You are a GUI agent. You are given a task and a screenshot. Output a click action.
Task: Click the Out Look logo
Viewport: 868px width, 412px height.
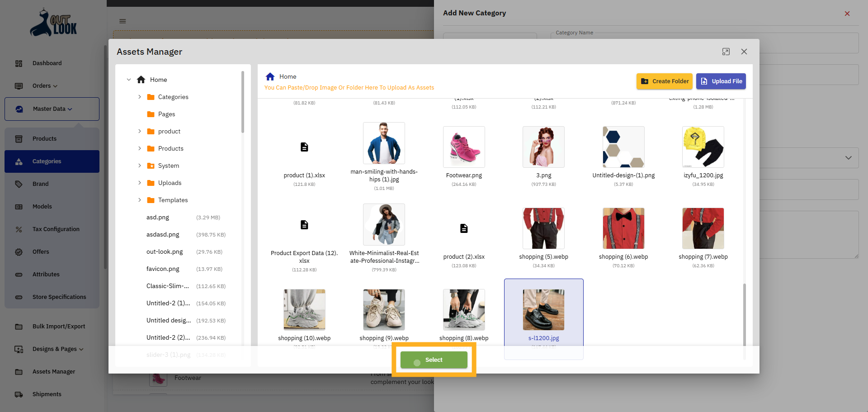(53, 22)
